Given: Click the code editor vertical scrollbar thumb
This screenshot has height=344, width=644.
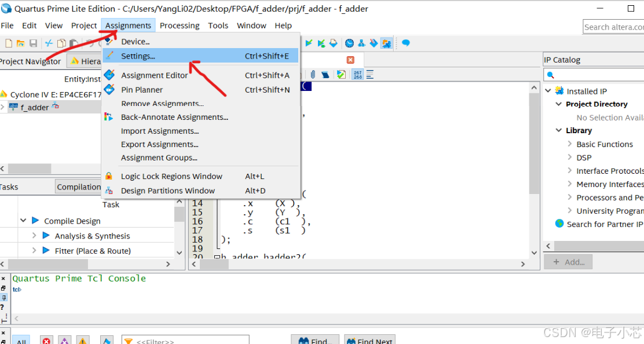Looking at the screenshot, I should [534, 144].
